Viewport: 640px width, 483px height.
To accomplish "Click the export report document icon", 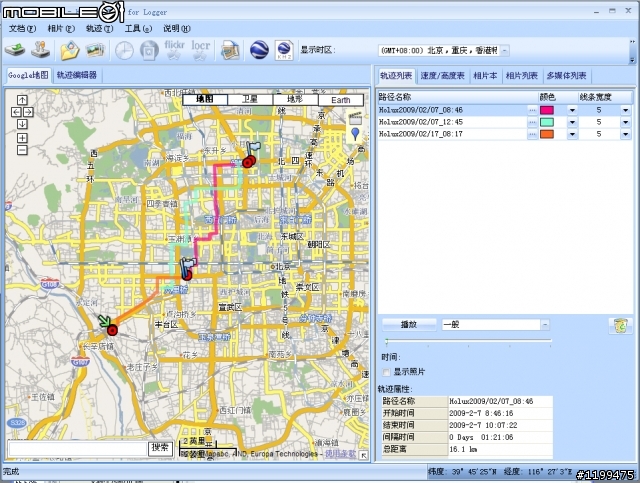I will tap(230, 51).
